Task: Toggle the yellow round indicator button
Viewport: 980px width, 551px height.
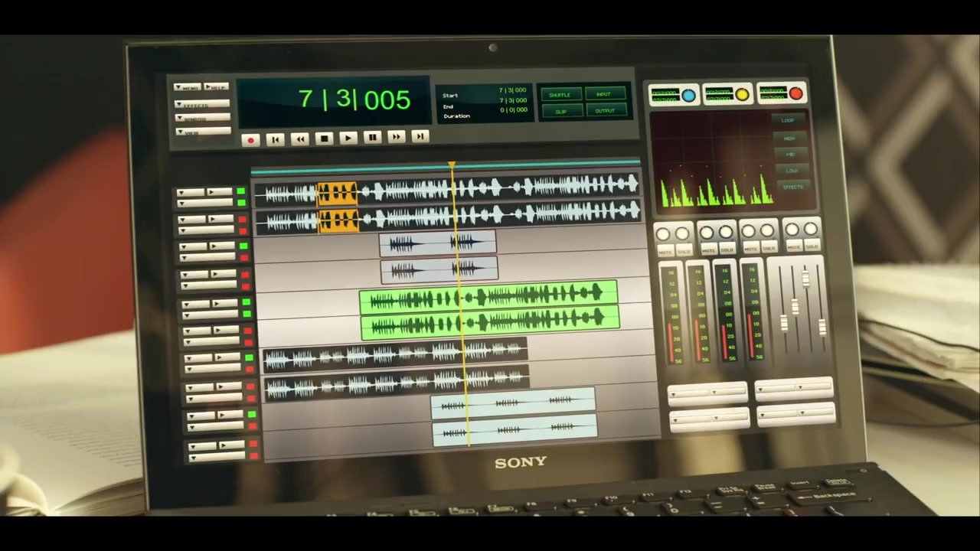Action: [742, 95]
